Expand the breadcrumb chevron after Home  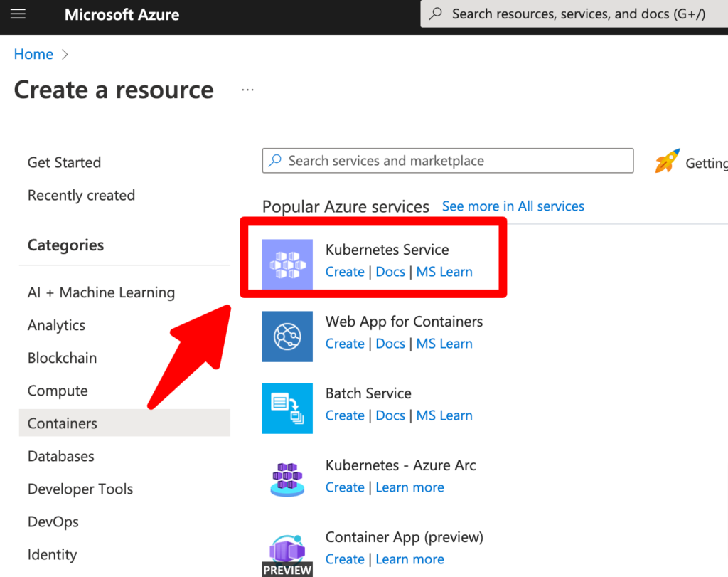[x=65, y=53]
